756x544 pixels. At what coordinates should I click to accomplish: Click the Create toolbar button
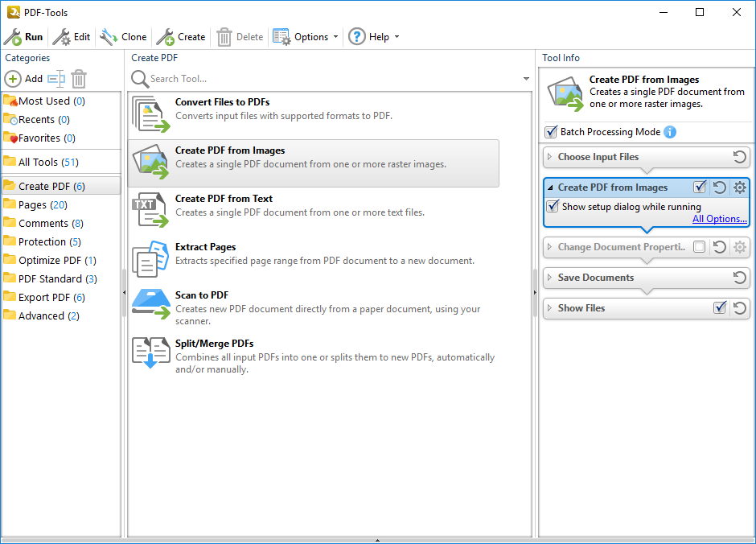click(181, 37)
